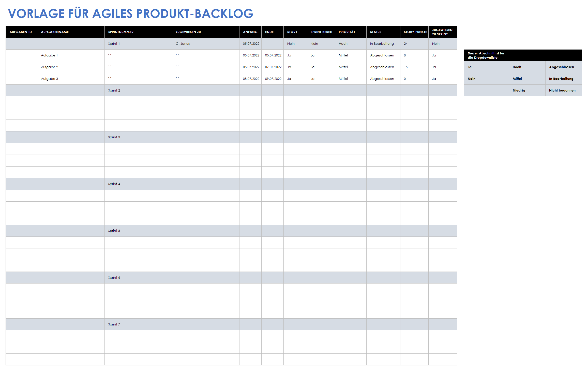Click Nein in the dropdown list
The height and width of the screenshot is (372, 588).
[487, 79]
